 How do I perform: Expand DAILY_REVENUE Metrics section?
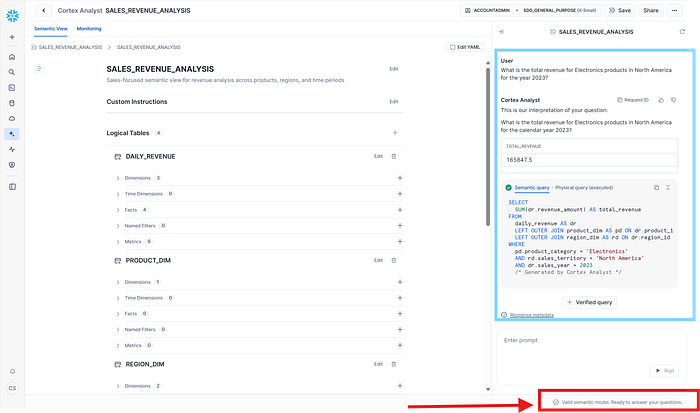click(118, 242)
